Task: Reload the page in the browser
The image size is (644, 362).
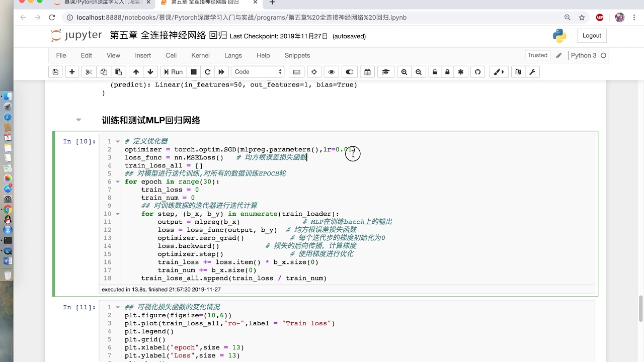Action: [52, 18]
